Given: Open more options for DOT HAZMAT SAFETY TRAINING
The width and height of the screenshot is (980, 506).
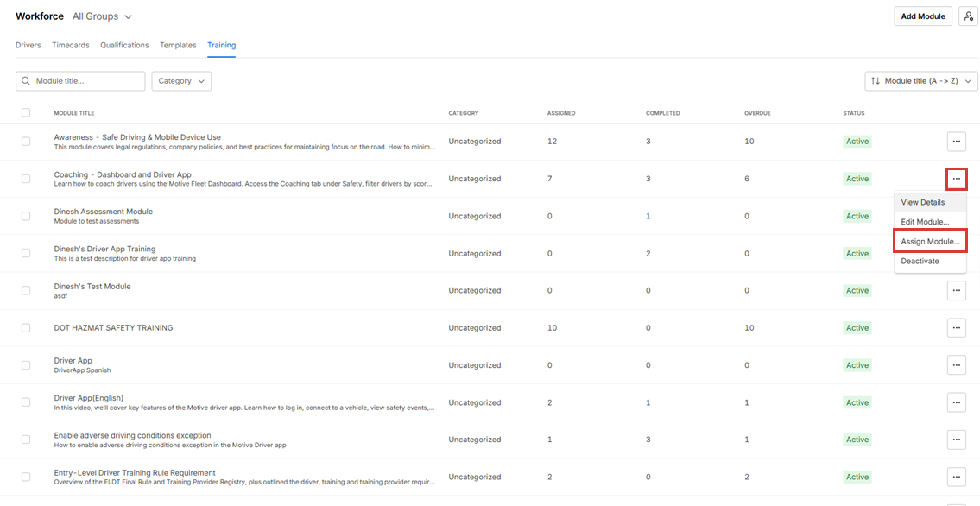Looking at the screenshot, I should tap(956, 328).
